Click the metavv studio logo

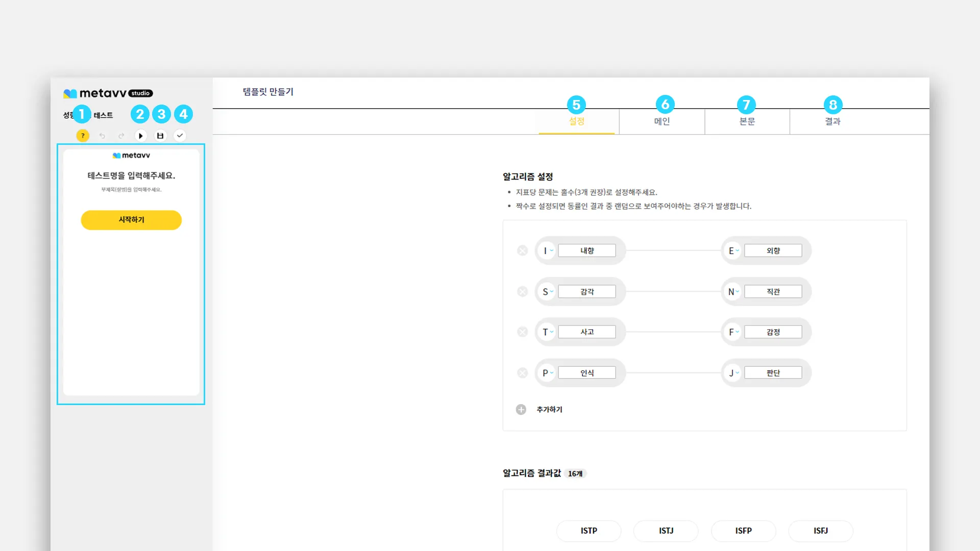pos(108,93)
